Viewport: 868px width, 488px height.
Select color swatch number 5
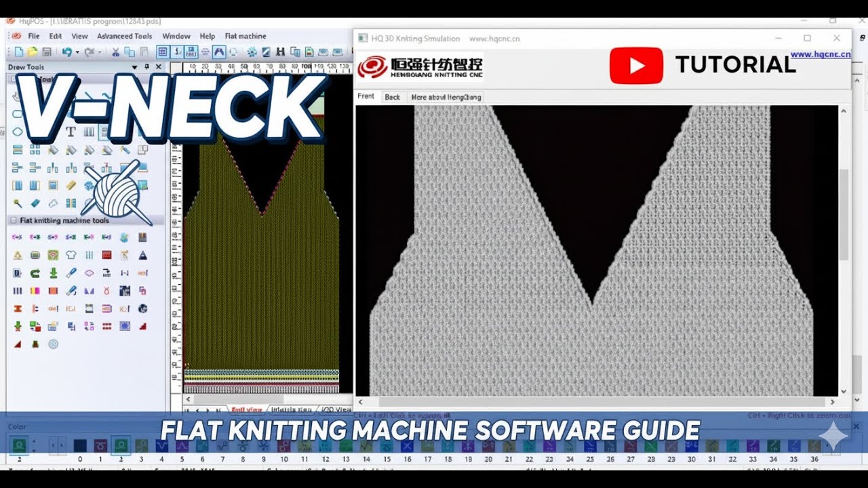[x=182, y=445]
